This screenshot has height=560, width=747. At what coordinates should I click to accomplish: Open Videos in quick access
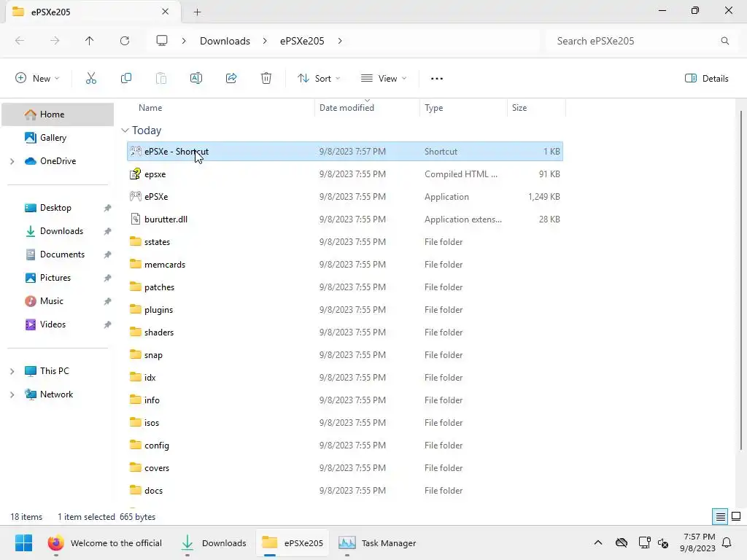pos(53,324)
